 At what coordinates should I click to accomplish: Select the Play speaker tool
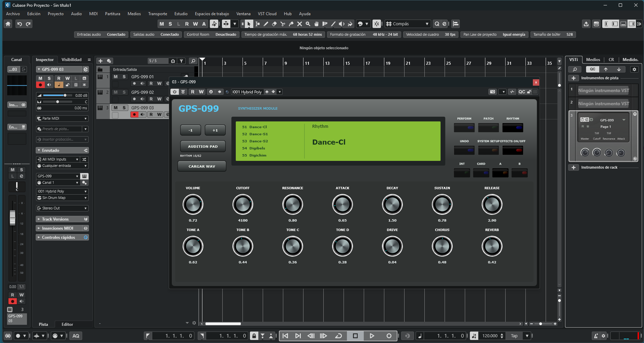click(342, 24)
